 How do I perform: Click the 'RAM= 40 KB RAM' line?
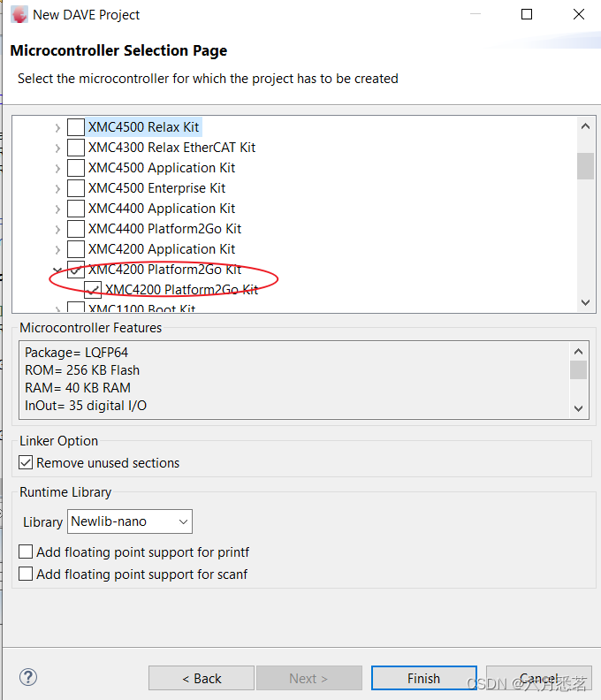click(78, 388)
